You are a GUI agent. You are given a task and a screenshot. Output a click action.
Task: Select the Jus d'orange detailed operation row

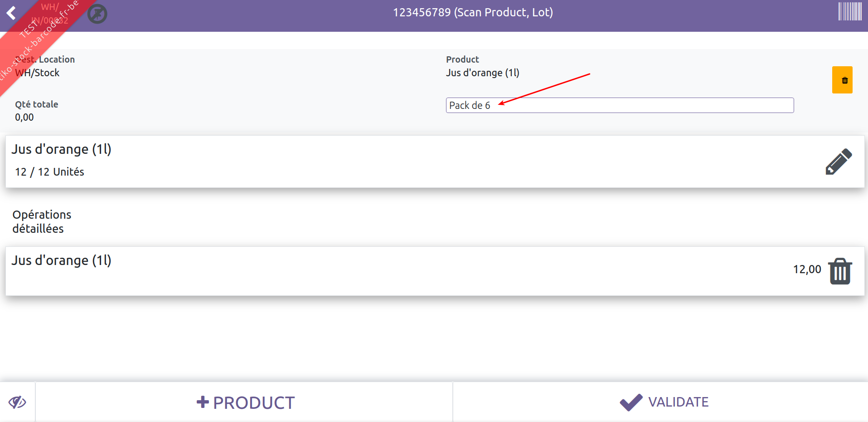point(435,271)
